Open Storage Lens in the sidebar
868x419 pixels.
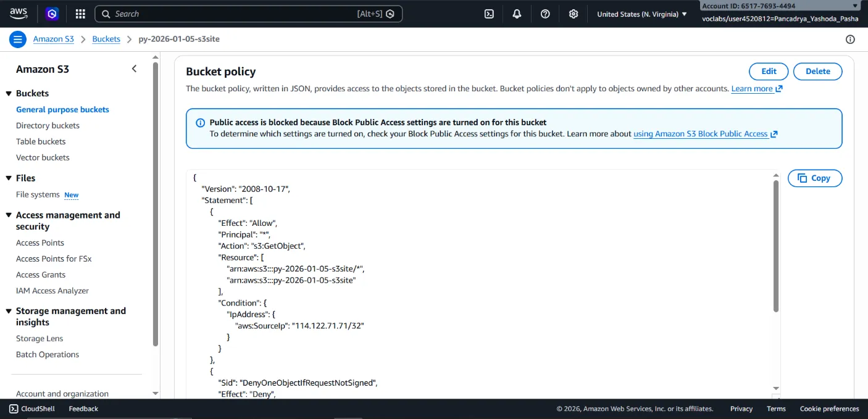point(40,338)
